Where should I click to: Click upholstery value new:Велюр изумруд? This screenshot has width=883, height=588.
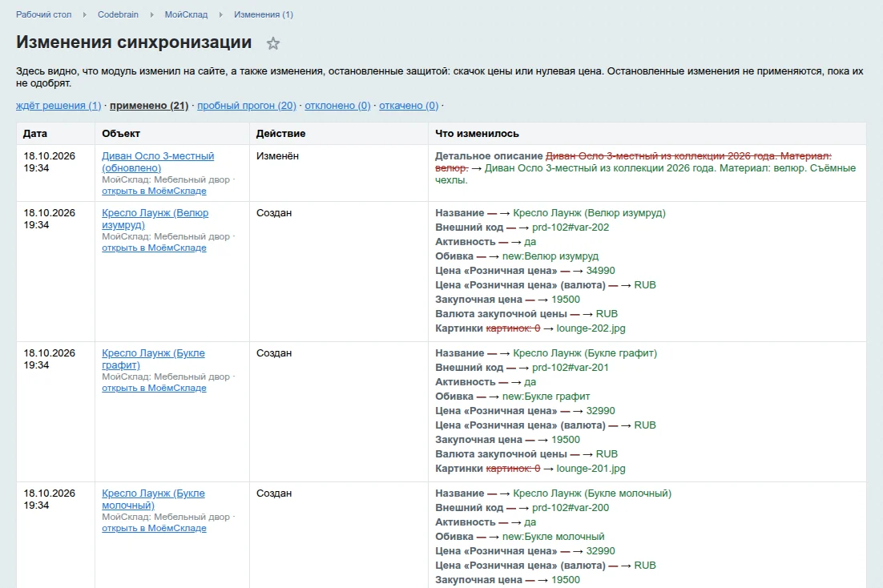tap(550, 256)
